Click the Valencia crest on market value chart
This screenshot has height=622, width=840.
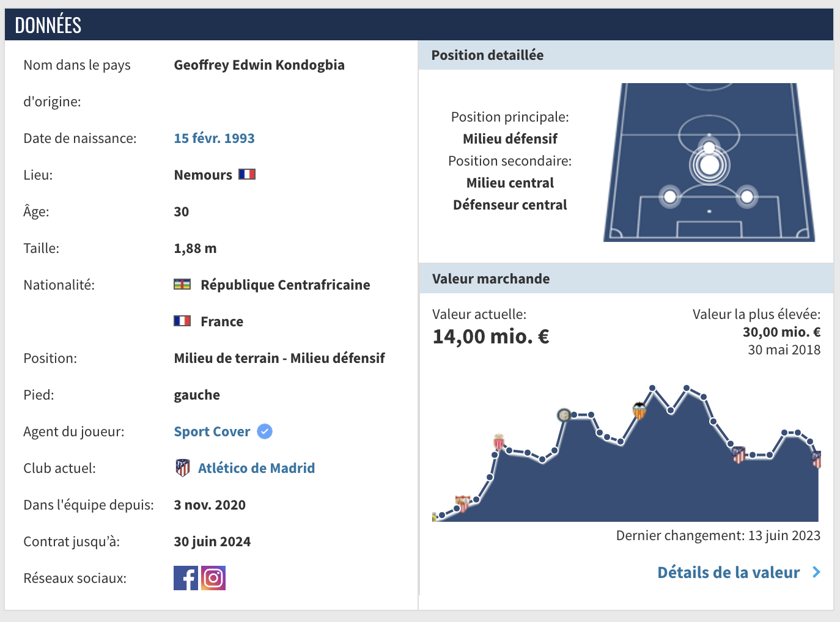coord(639,411)
